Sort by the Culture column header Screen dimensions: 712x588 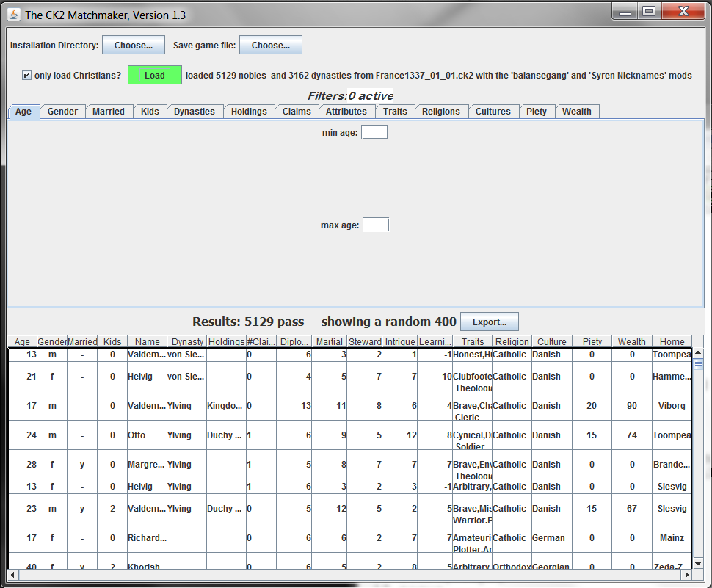(x=552, y=341)
